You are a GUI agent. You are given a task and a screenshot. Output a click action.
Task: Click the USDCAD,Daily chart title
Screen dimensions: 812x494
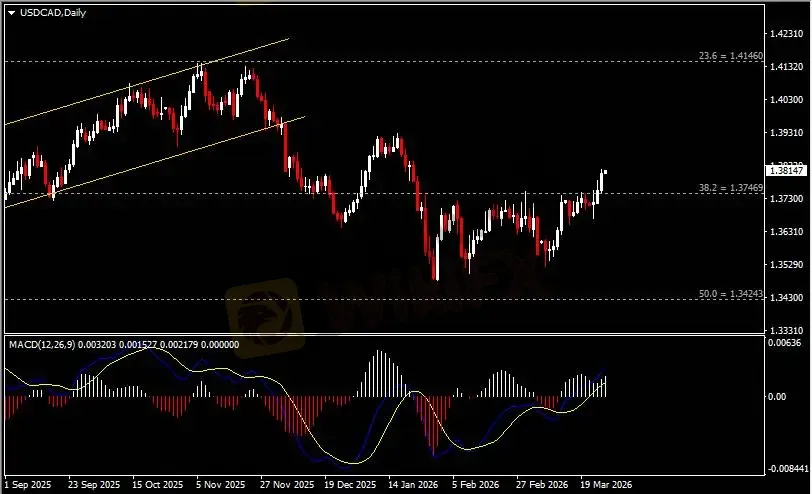(53, 13)
